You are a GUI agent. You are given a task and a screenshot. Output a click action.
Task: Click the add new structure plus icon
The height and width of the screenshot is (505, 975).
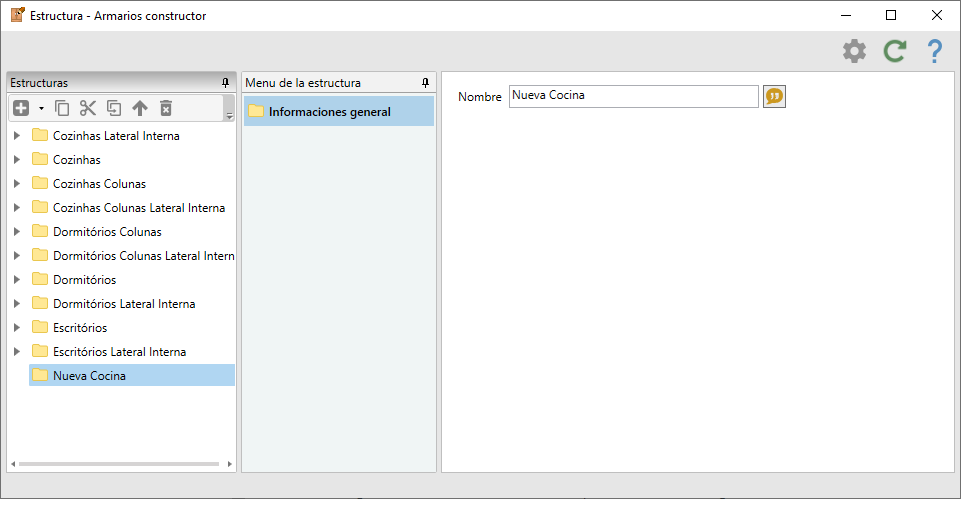pyautogui.click(x=21, y=109)
